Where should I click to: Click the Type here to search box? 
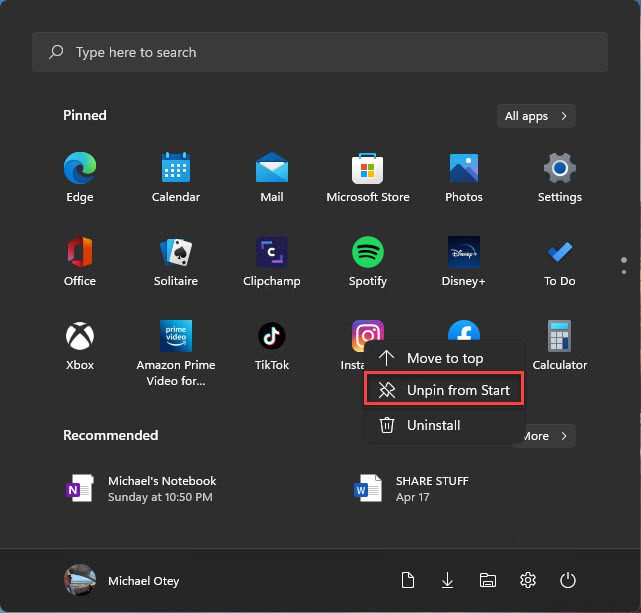pos(320,52)
